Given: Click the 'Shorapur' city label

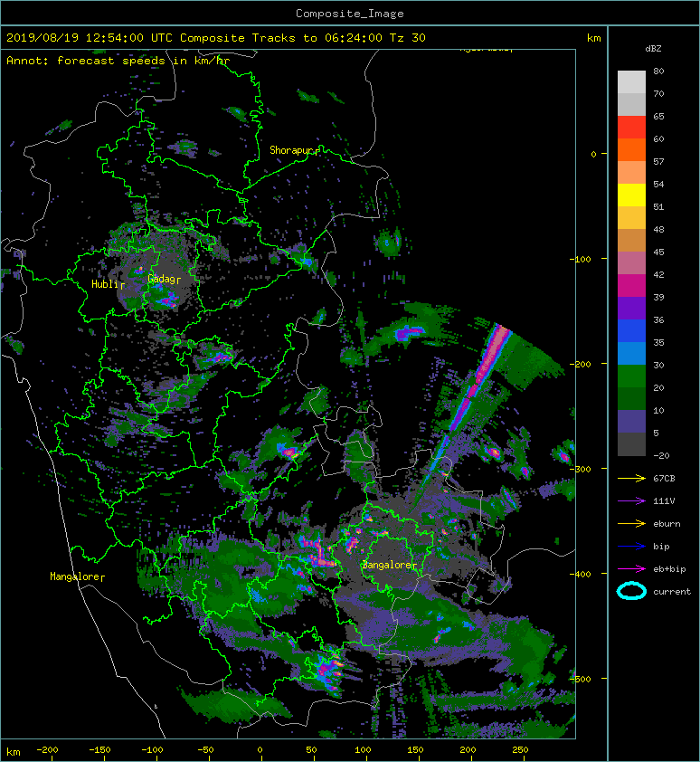Looking at the screenshot, I should click(x=291, y=150).
